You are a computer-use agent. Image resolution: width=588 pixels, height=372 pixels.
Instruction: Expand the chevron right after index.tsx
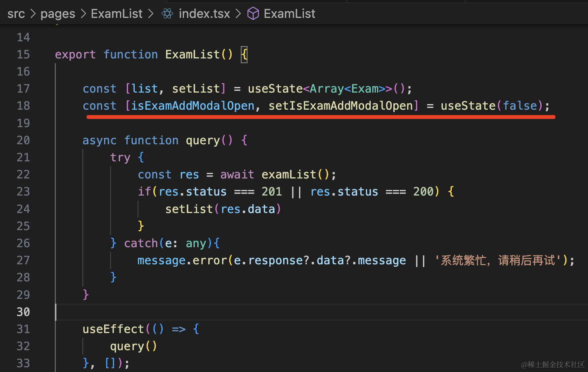coord(238,14)
